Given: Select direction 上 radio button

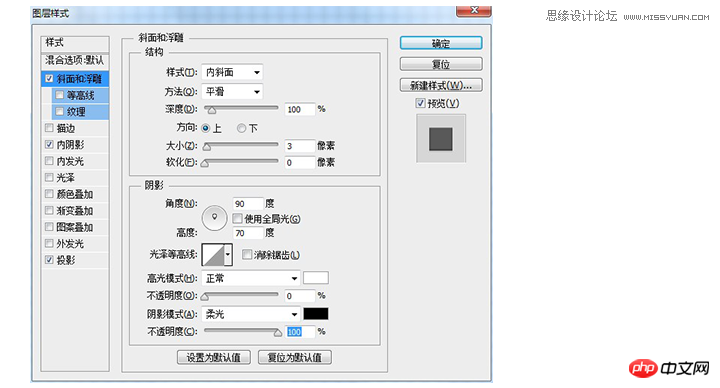Looking at the screenshot, I should click(205, 129).
